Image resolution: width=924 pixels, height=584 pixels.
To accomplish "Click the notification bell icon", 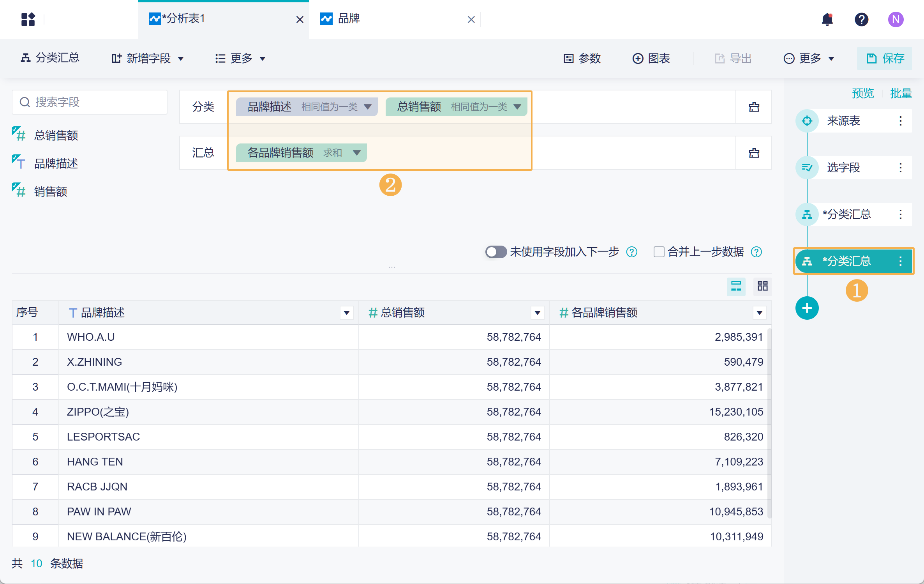I will pyautogui.click(x=827, y=19).
